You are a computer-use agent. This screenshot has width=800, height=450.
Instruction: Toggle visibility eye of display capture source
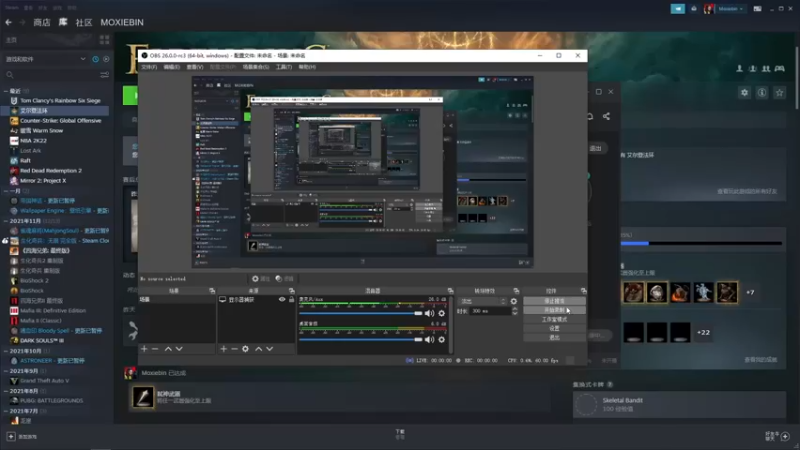pos(282,299)
